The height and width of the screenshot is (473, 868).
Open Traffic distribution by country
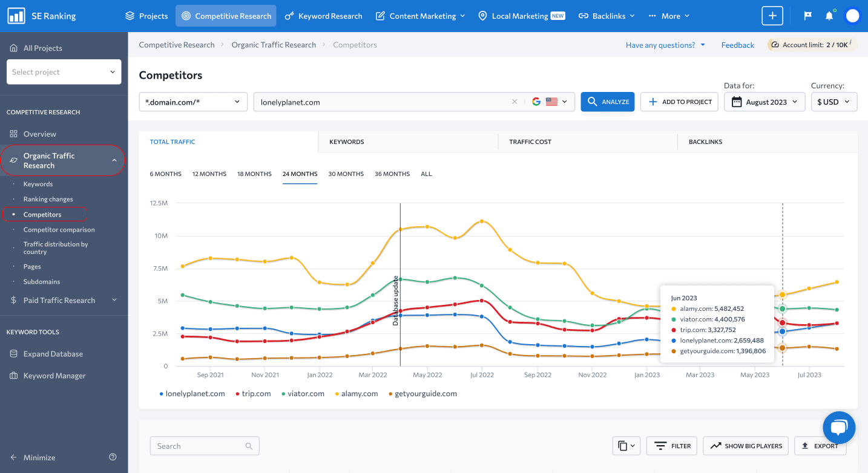click(x=56, y=248)
